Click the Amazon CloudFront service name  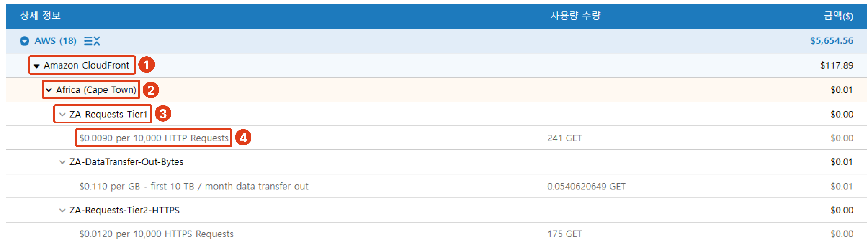[x=87, y=65]
